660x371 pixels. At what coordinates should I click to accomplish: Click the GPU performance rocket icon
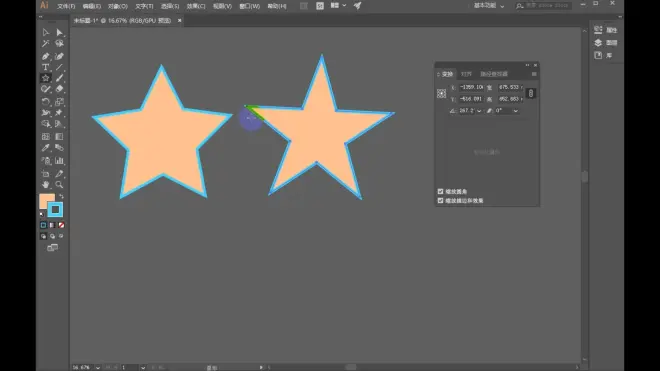pyautogui.click(x=357, y=5)
